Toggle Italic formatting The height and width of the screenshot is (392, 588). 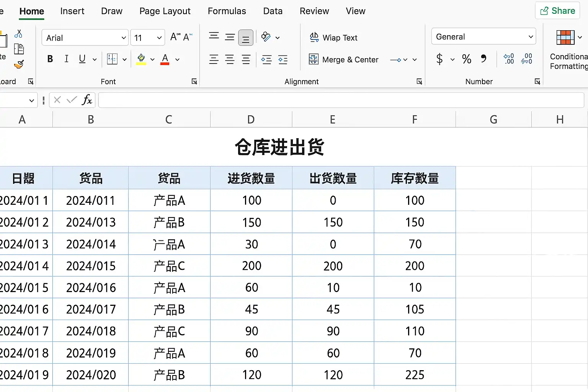pyautogui.click(x=66, y=59)
